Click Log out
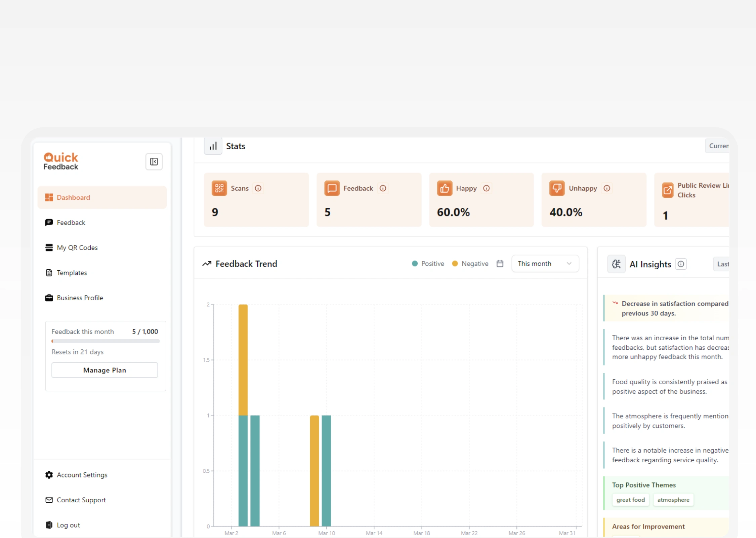Image resolution: width=756 pixels, height=538 pixels. pyautogui.click(x=68, y=525)
